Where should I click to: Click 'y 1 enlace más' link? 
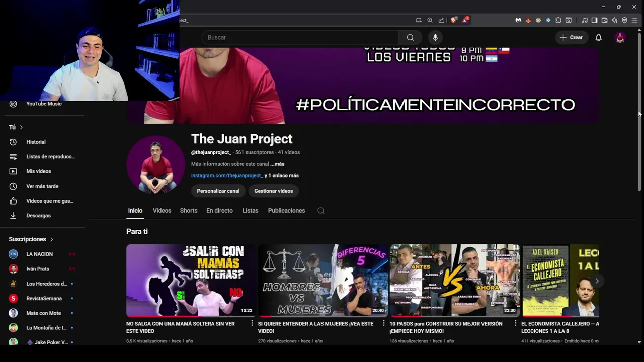pos(282,176)
